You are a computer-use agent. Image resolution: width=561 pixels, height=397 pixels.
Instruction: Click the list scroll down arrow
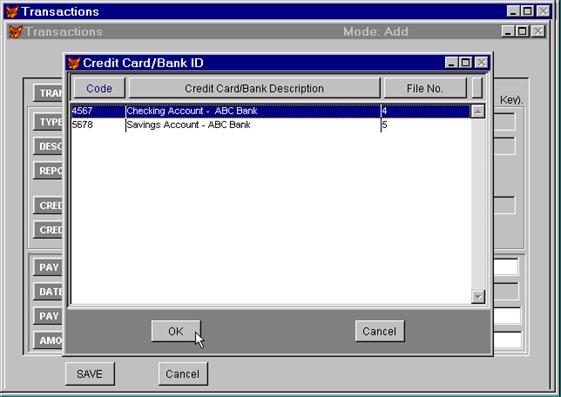(478, 296)
